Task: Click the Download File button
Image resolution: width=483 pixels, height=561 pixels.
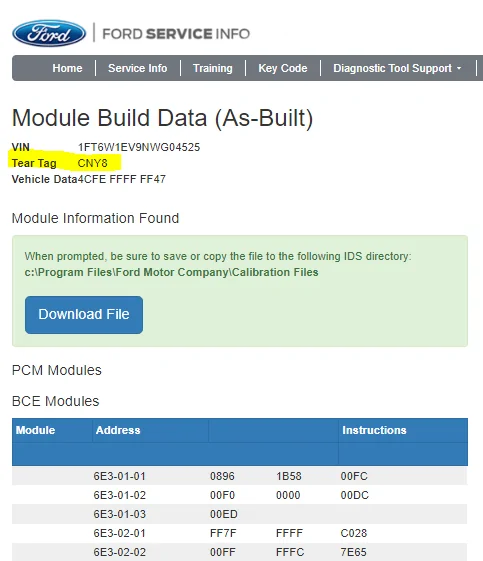Action: coord(84,314)
